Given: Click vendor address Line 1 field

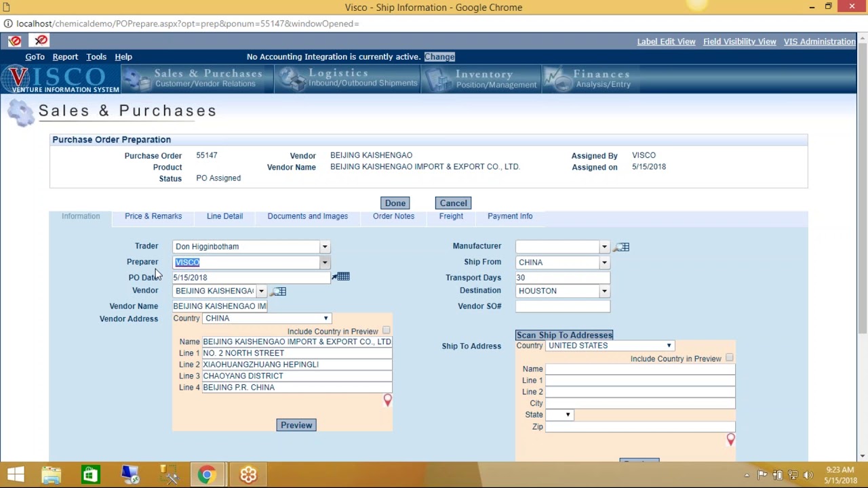Looking at the screenshot, I should 297,353.
